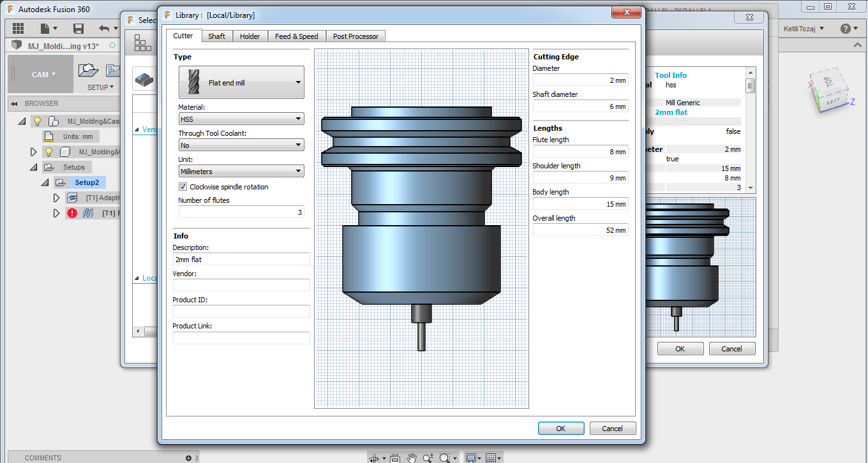Click Cancel in Library dialog
This screenshot has height=463, width=868.
click(x=613, y=429)
